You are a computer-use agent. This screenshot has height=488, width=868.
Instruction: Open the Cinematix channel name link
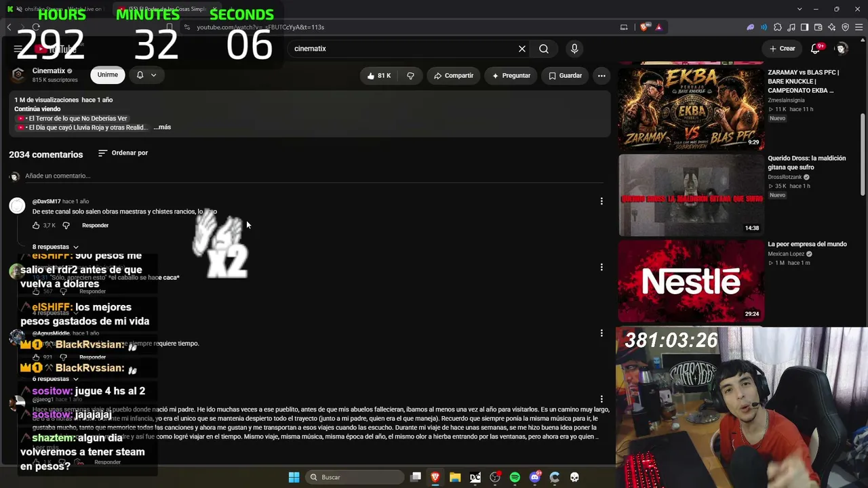(x=49, y=70)
